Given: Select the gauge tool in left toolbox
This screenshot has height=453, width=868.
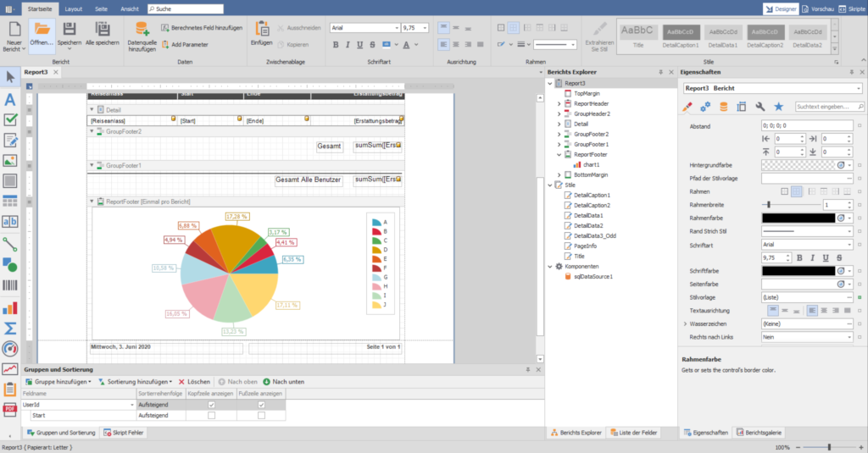Looking at the screenshot, I should pos(10,348).
